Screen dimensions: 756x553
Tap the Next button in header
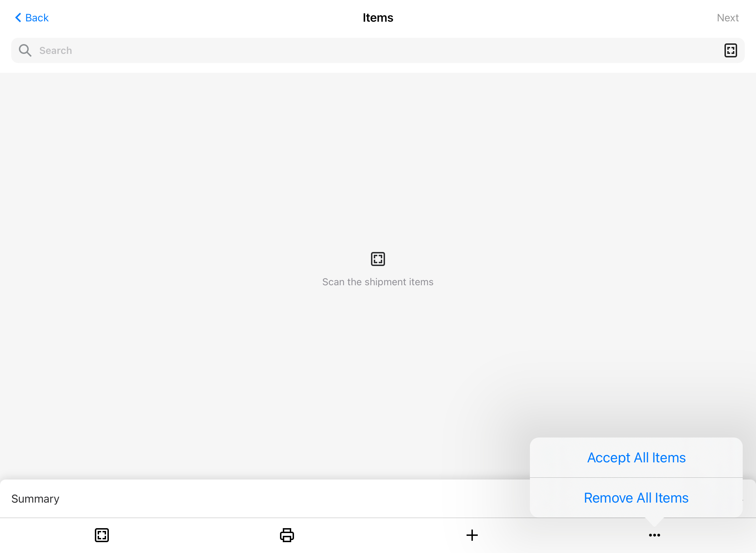(728, 18)
